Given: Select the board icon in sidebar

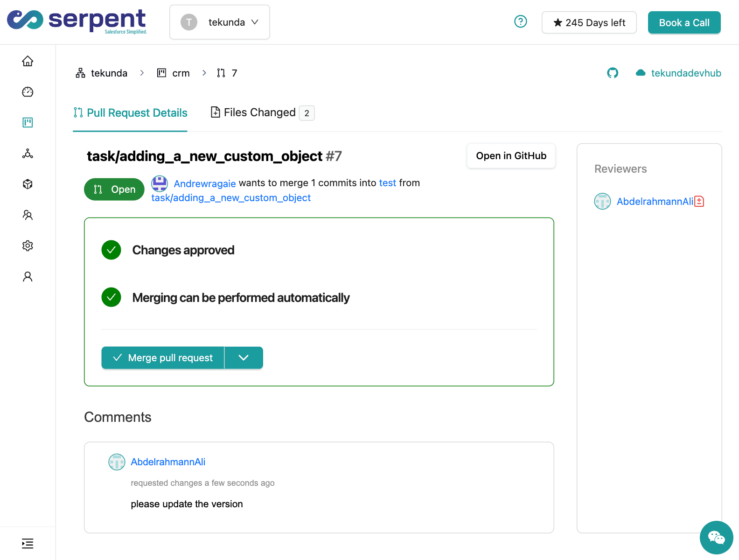Looking at the screenshot, I should pyautogui.click(x=28, y=123).
